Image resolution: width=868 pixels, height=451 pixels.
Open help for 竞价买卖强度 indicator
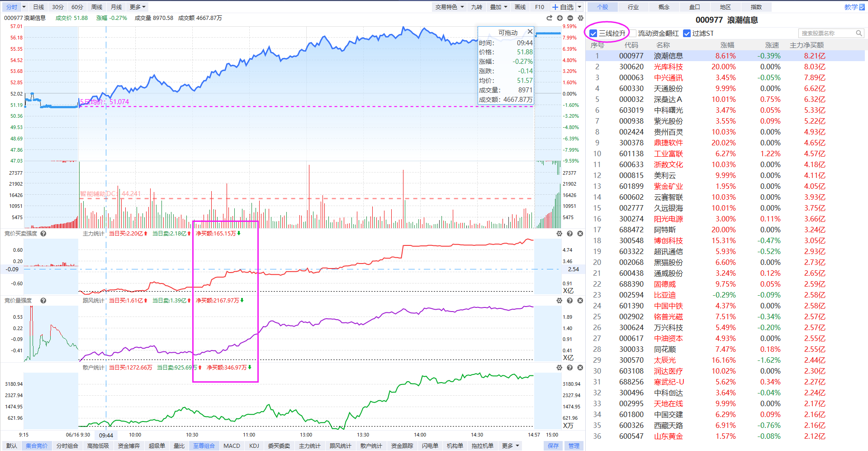pos(43,234)
